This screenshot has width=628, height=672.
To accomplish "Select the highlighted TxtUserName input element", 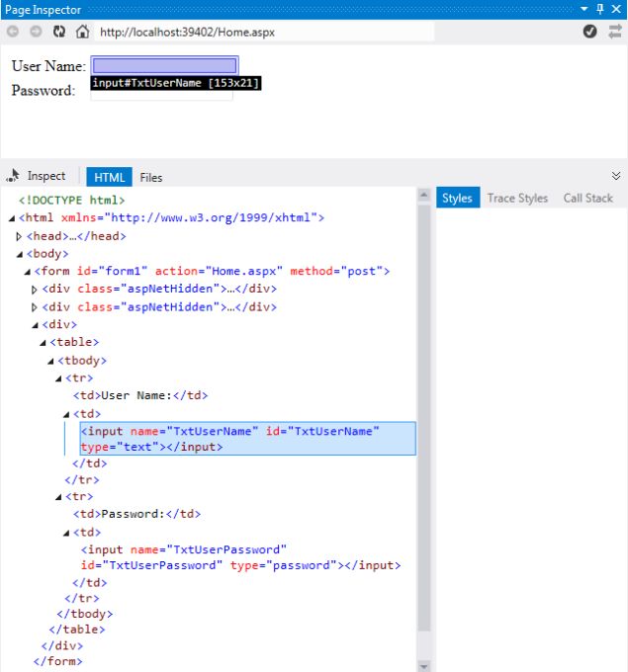I will (247, 439).
